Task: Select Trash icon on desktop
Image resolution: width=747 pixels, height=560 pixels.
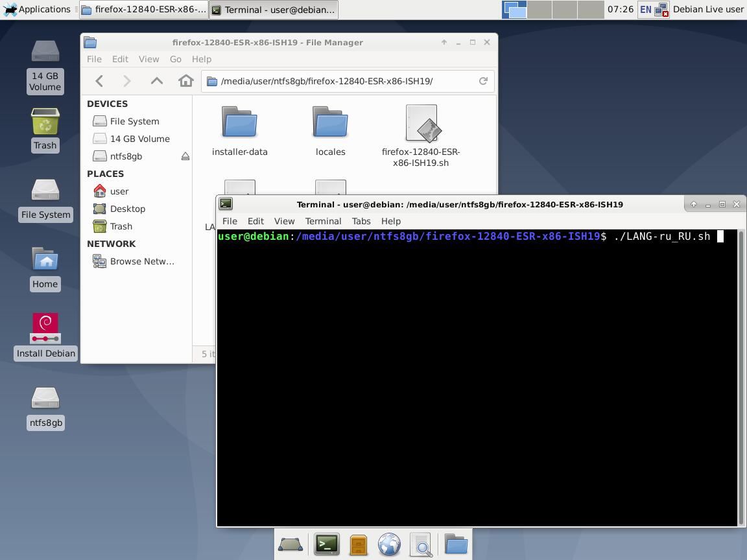Action: pyautogui.click(x=45, y=130)
